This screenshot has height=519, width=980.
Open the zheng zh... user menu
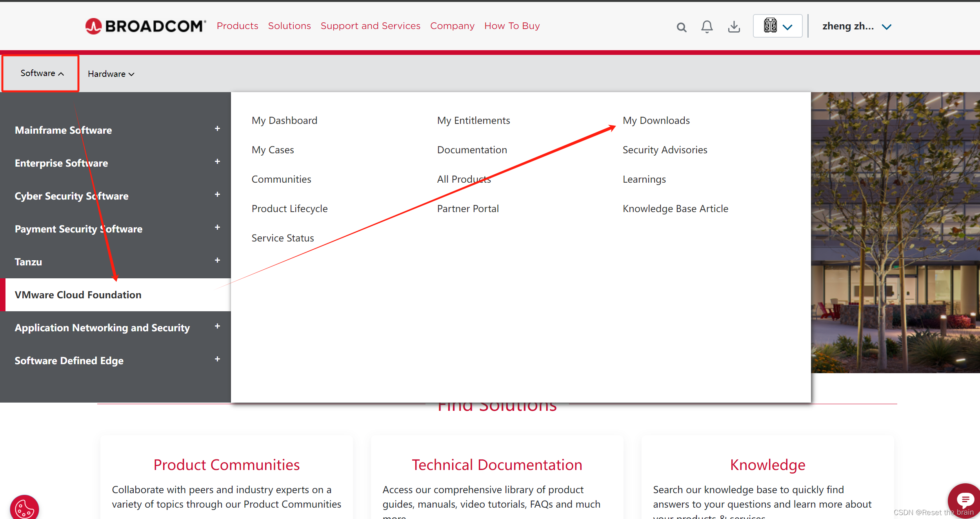click(x=856, y=26)
